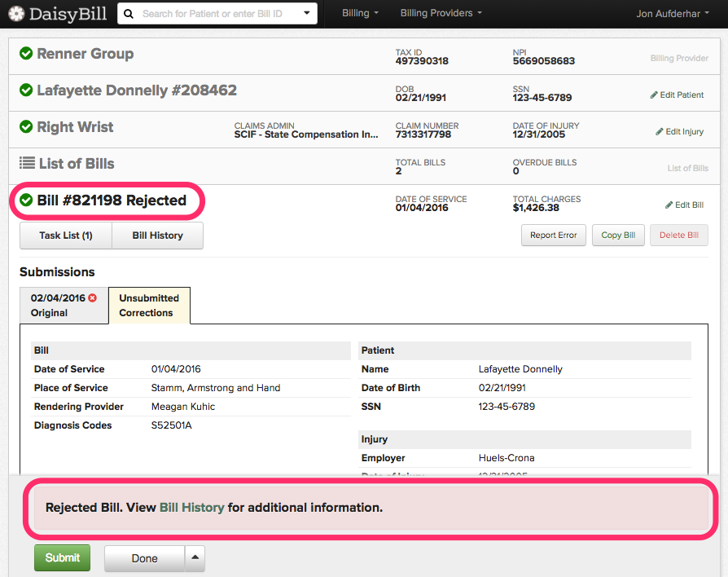Screen dimensions: 728x577
Task: Click the Delete Bill button
Action: 679,235
